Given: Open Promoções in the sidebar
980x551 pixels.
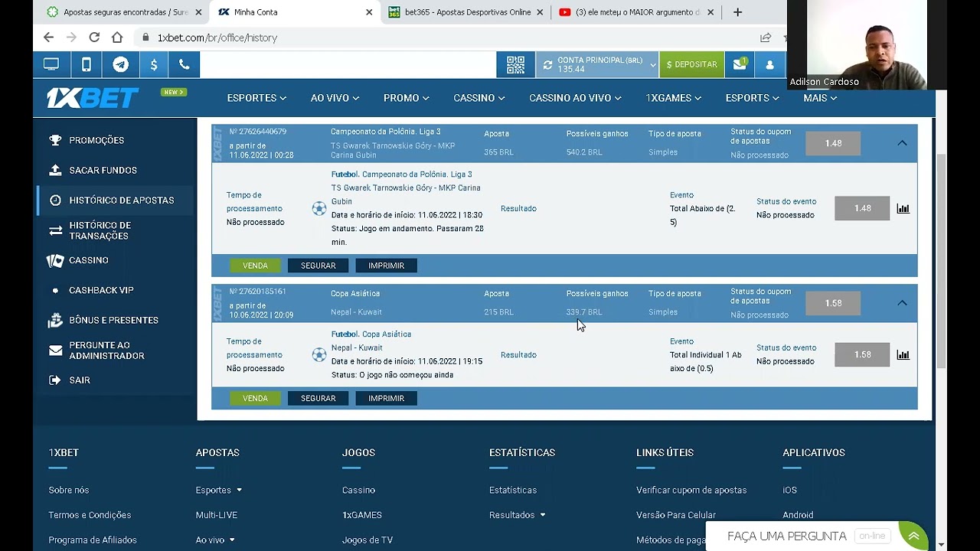Looking at the screenshot, I should pyautogui.click(x=96, y=140).
